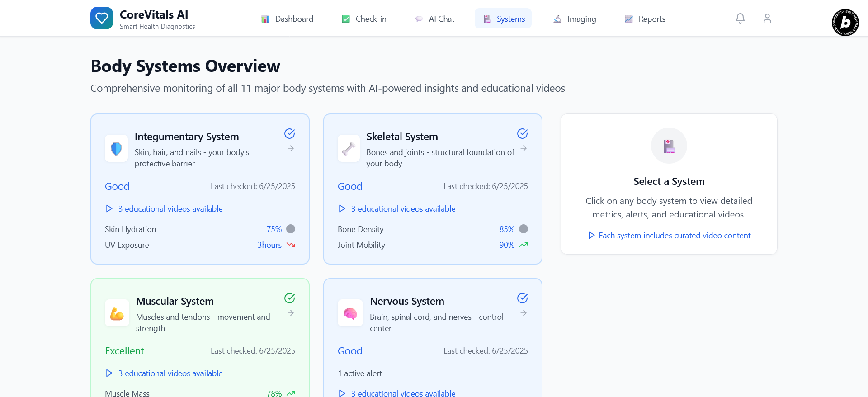Click the Skeletal System Last checked date

[x=486, y=186]
